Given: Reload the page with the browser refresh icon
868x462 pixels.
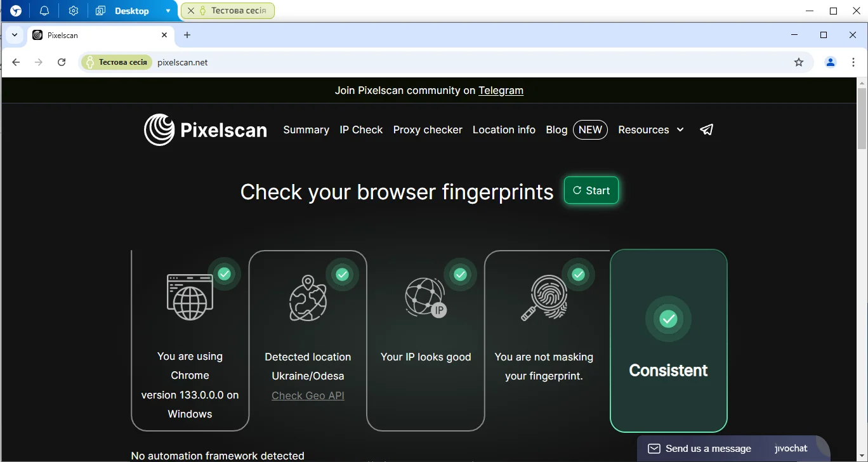Looking at the screenshot, I should point(62,62).
